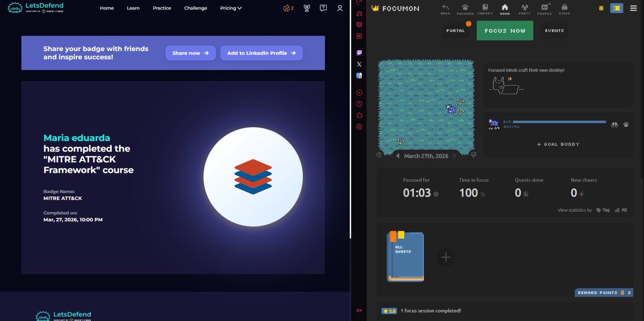Open X (Twitter) from the browser sidebar
Image resolution: width=644 pixels, height=321 pixels.
pyautogui.click(x=359, y=64)
